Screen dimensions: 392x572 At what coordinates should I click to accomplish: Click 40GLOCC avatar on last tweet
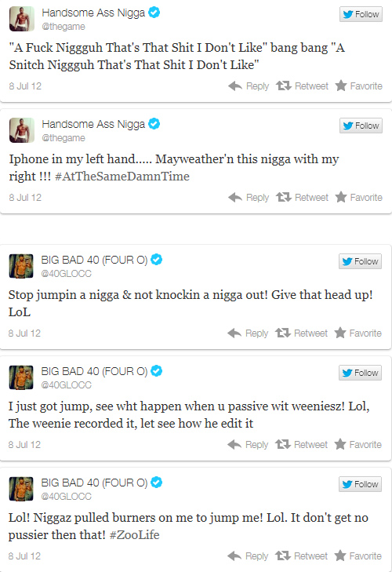pyautogui.click(x=21, y=489)
